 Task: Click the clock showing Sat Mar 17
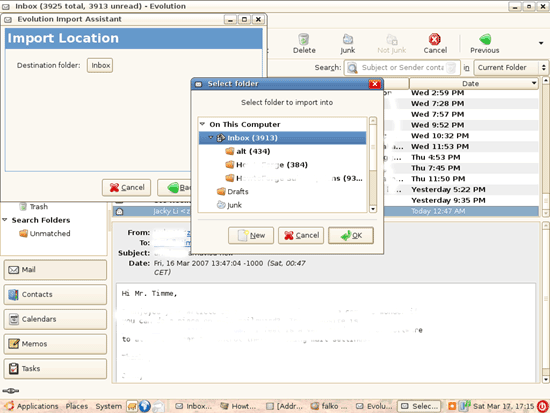(503, 406)
